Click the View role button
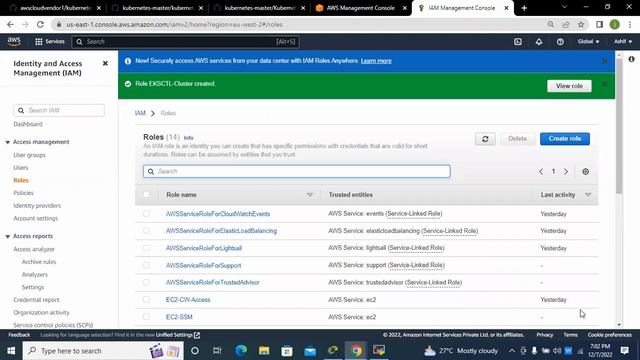The width and height of the screenshot is (640, 360). [569, 86]
